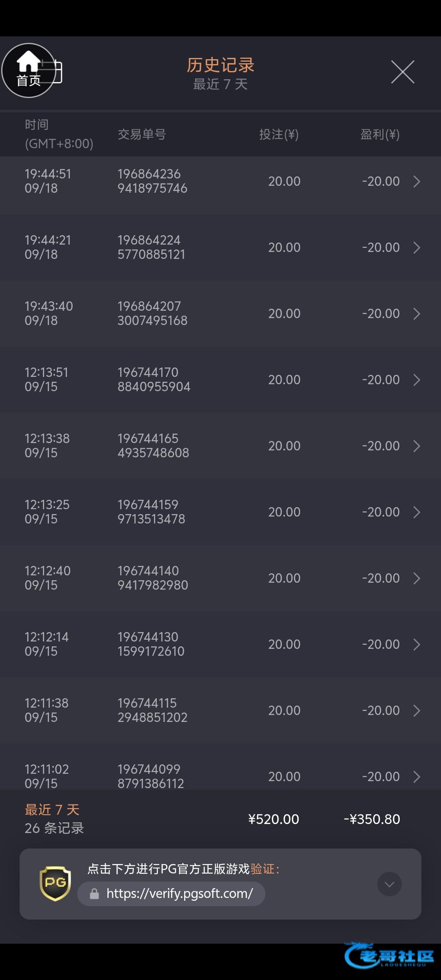Open chevron for 12:12:14 record
This screenshot has height=980, width=441.
[416, 644]
